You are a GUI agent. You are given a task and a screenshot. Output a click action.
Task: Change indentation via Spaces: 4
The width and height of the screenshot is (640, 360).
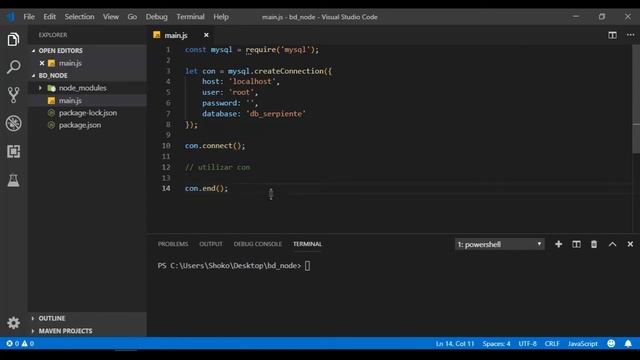click(x=496, y=344)
